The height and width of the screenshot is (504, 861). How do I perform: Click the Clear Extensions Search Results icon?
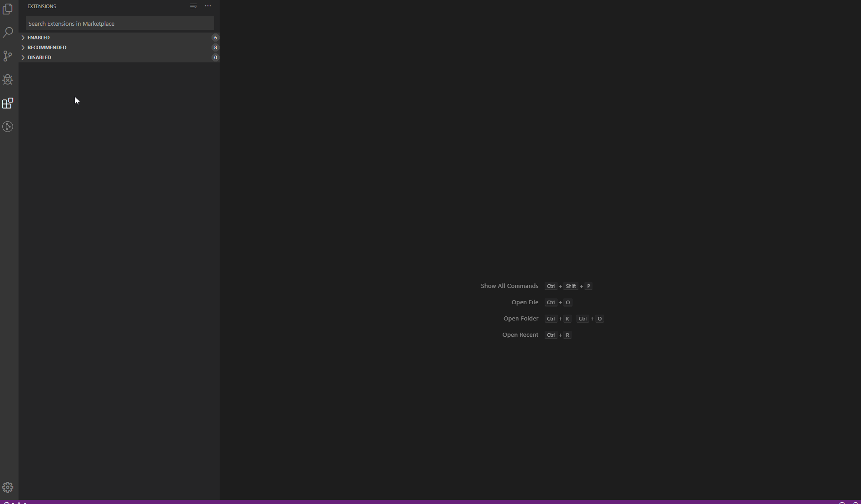pyautogui.click(x=193, y=6)
